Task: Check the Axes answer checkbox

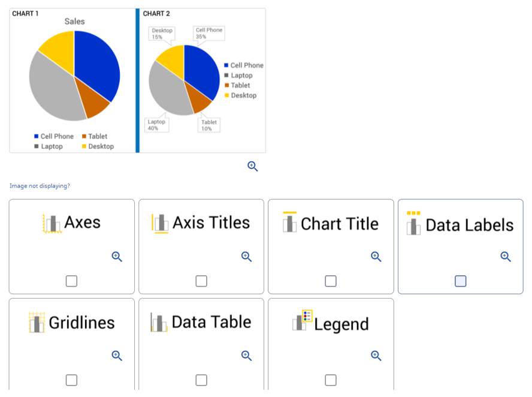Action: [71, 281]
